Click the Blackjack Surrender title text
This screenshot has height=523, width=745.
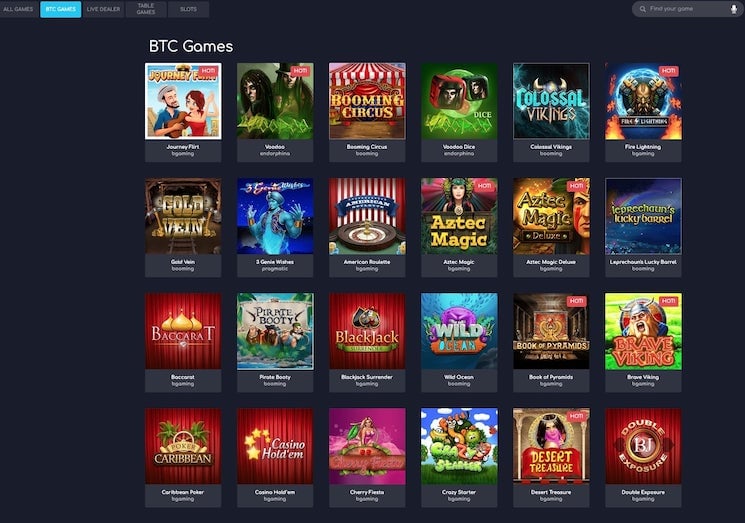pos(367,377)
